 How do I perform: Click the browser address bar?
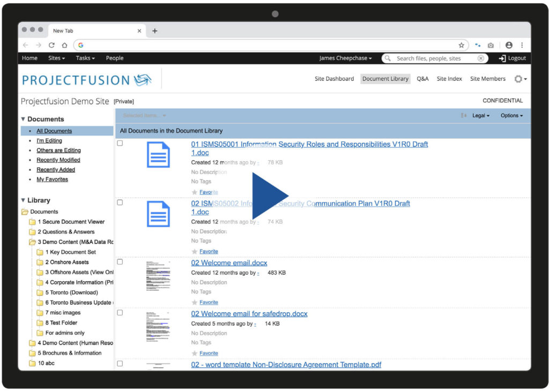click(x=271, y=45)
